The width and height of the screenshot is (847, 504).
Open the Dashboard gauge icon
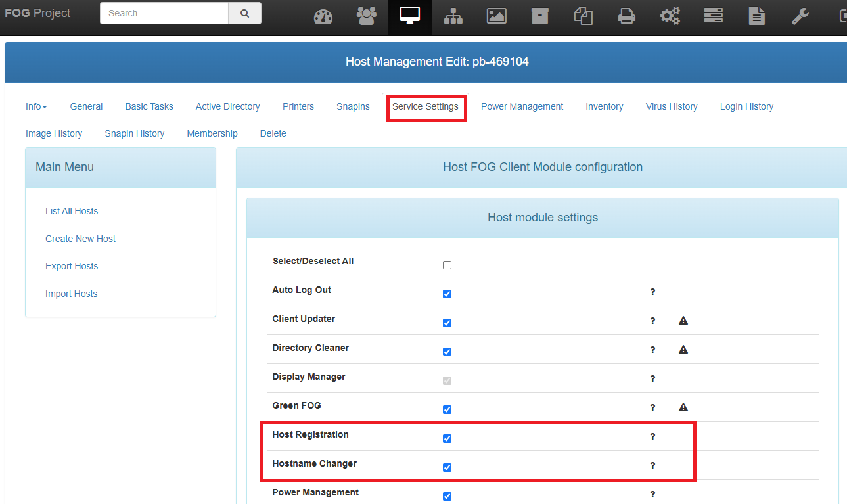pos(323,16)
